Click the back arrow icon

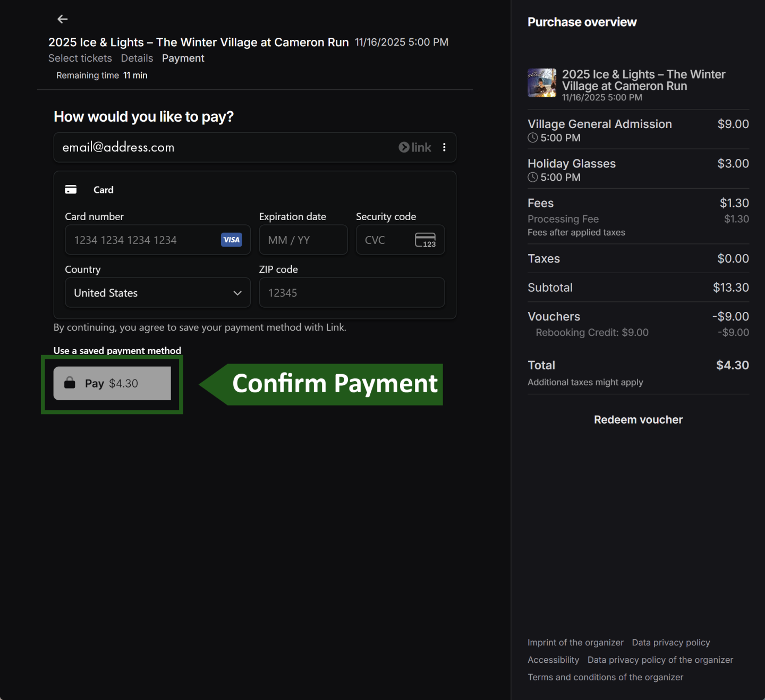coord(62,19)
